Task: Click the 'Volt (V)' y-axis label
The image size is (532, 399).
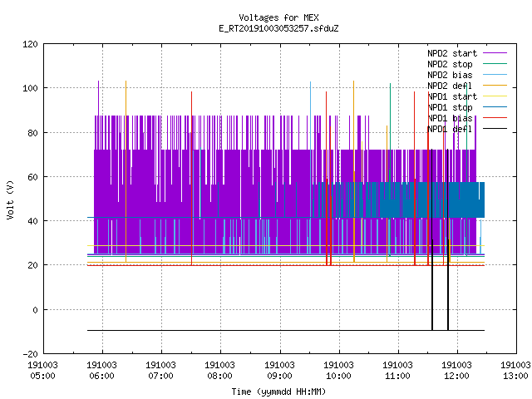Action: [x=10, y=199]
